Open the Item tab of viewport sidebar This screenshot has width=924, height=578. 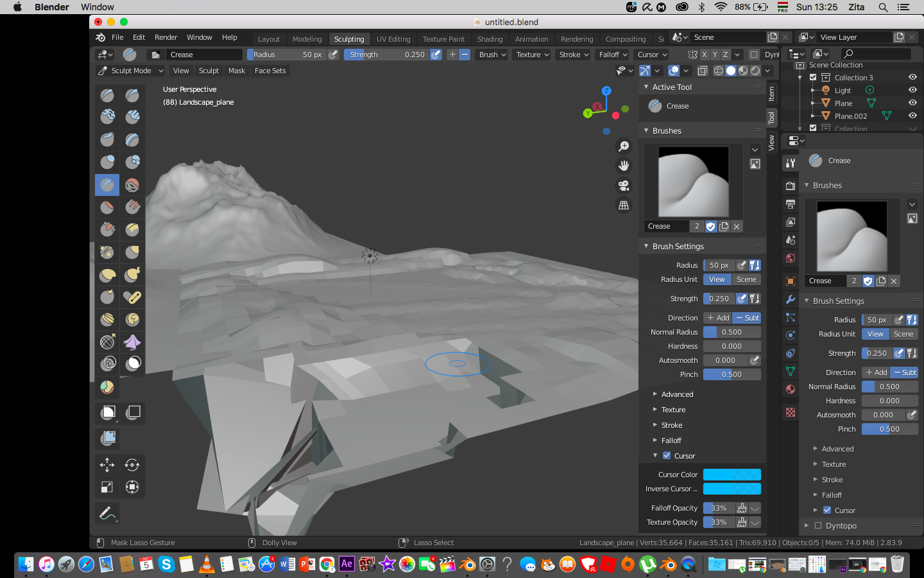(x=771, y=94)
